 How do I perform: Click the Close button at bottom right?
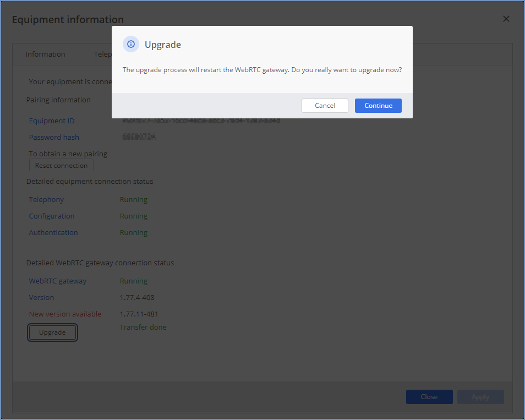coord(429,396)
